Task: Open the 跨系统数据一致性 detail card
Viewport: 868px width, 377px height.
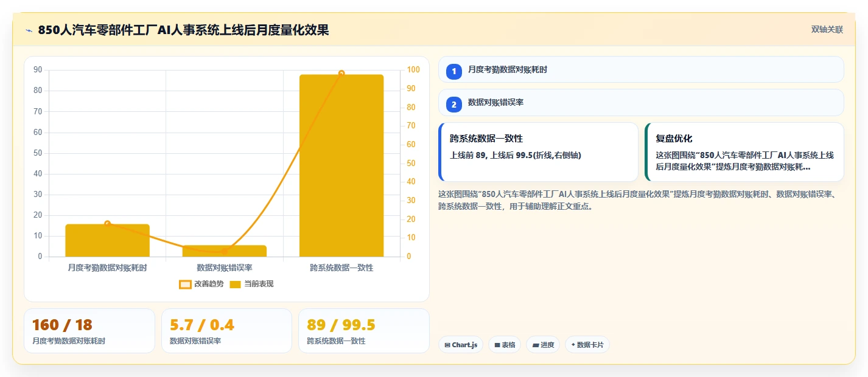Action: (538, 152)
